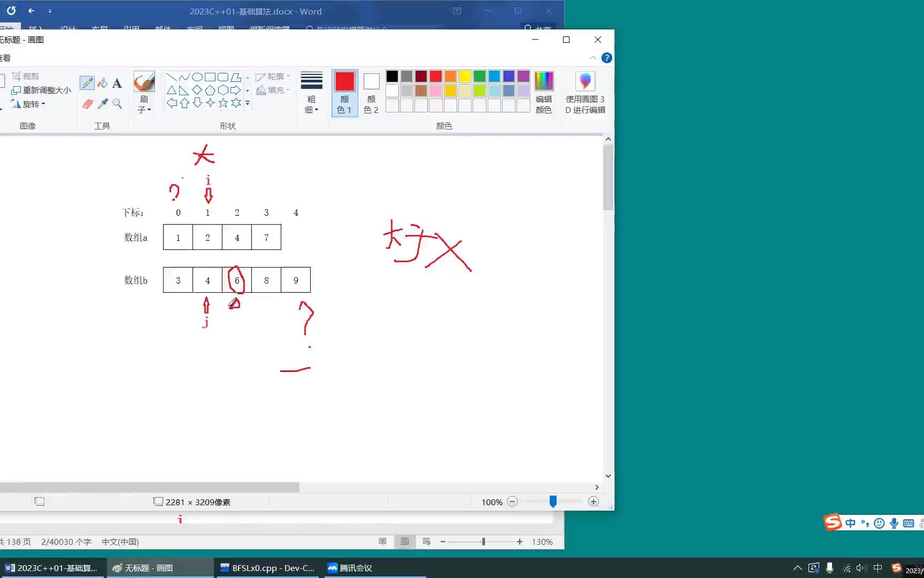Choose the Left arrow shape
Image resolution: width=924 pixels, height=578 pixels.
coord(172,103)
